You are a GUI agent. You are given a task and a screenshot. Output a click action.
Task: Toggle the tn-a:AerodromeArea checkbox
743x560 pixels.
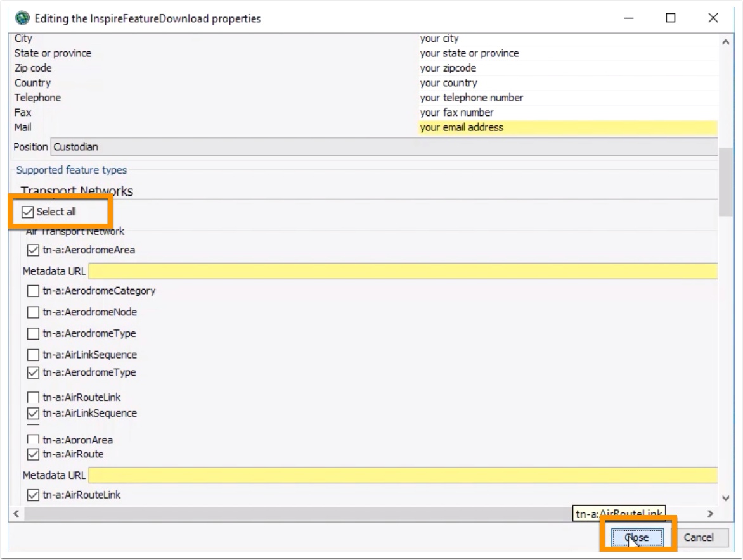point(33,250)
